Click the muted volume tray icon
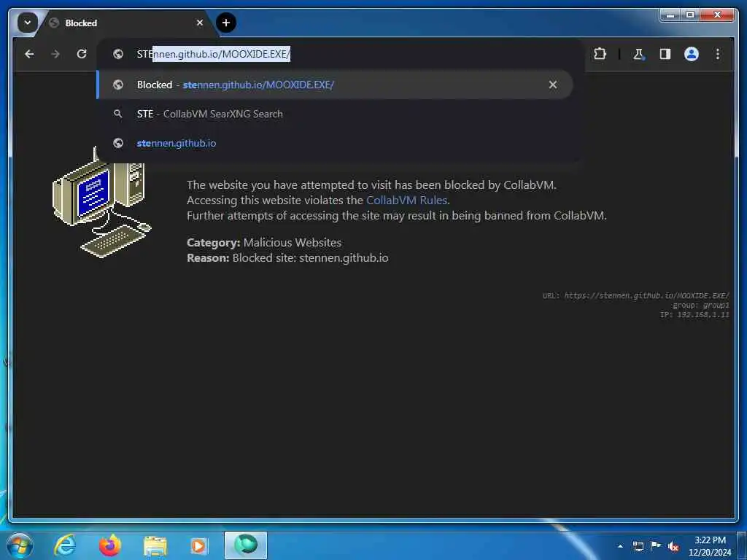The width and height of the screenshot is (747, 560). (x=673, y=546)
